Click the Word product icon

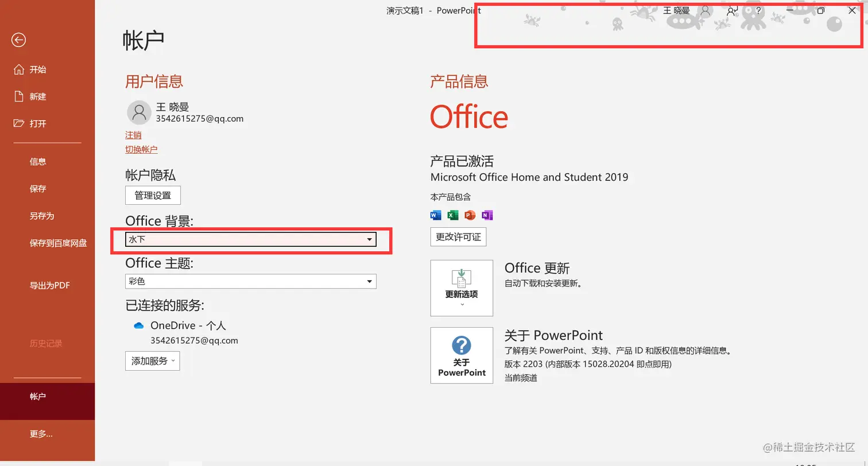click(436, 215)
